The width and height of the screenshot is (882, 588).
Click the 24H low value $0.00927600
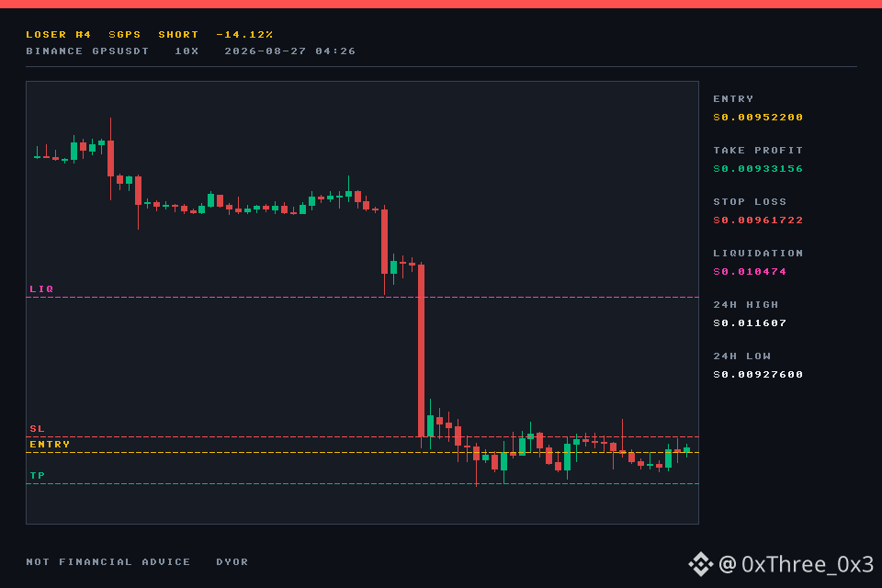click(758, 374)
